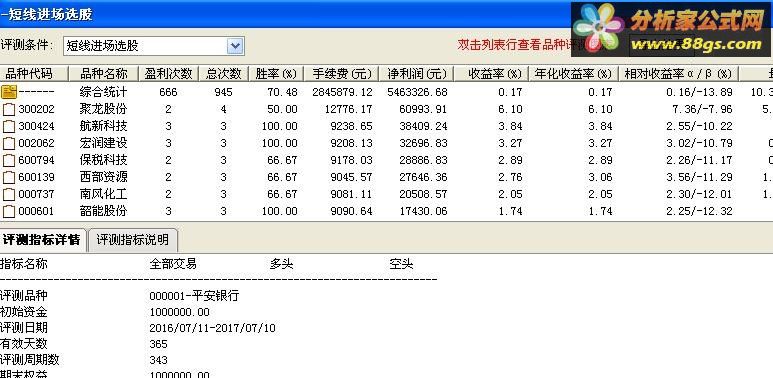The width and height of the screenshot is (773, 378).
Task: Select the 评测指标详情 tab
Action: point(42,240)
